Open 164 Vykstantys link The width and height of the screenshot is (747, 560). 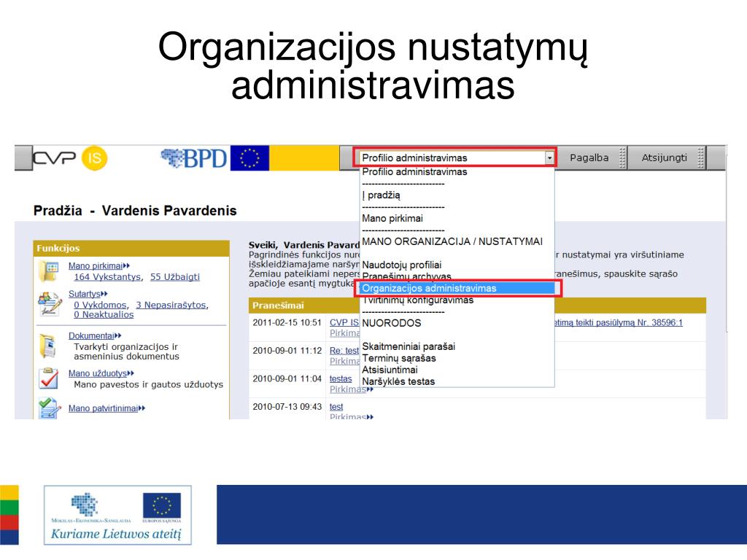click(x=108, y=277)
